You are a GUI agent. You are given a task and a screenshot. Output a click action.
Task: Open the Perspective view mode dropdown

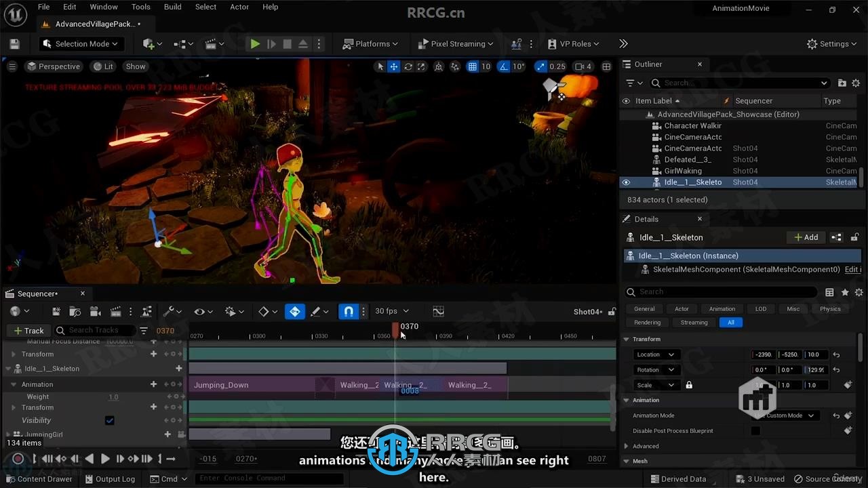[x=54, y=66]
